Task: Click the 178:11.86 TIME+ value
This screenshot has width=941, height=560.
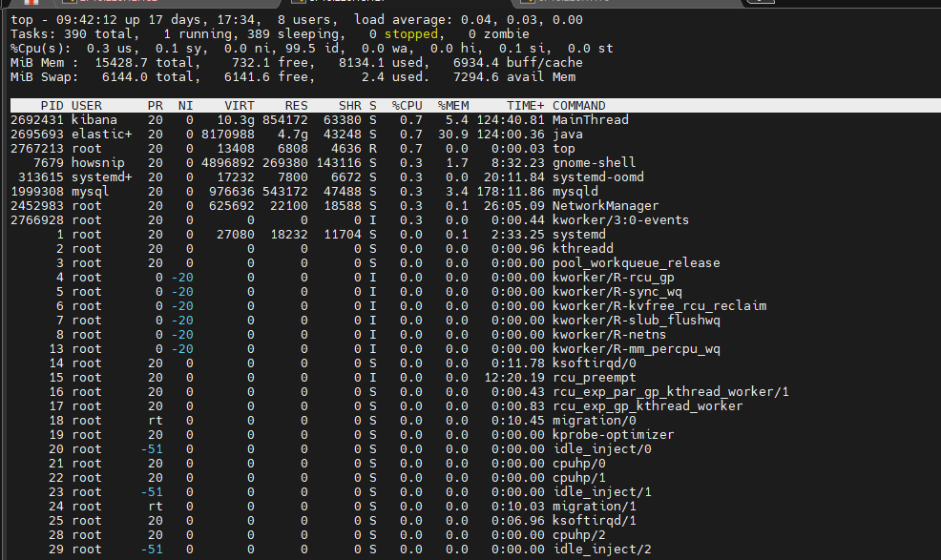Action: pyautogui.click(x=511, y=192)
